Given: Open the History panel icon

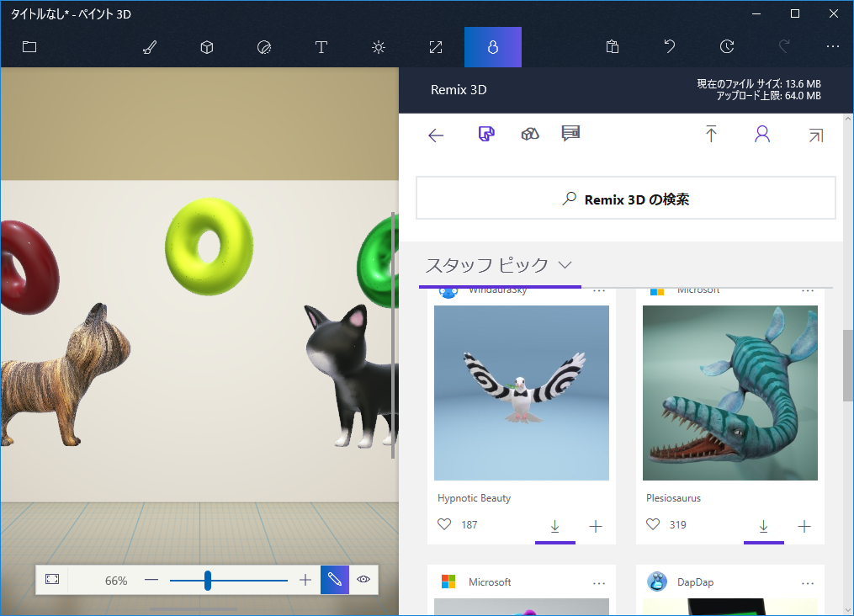Looking at the screenshot, I should 726,47.
